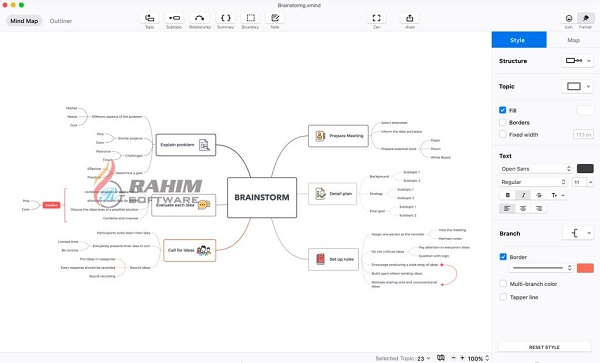Enable Fixed width checkbox

tap(502, 134)
